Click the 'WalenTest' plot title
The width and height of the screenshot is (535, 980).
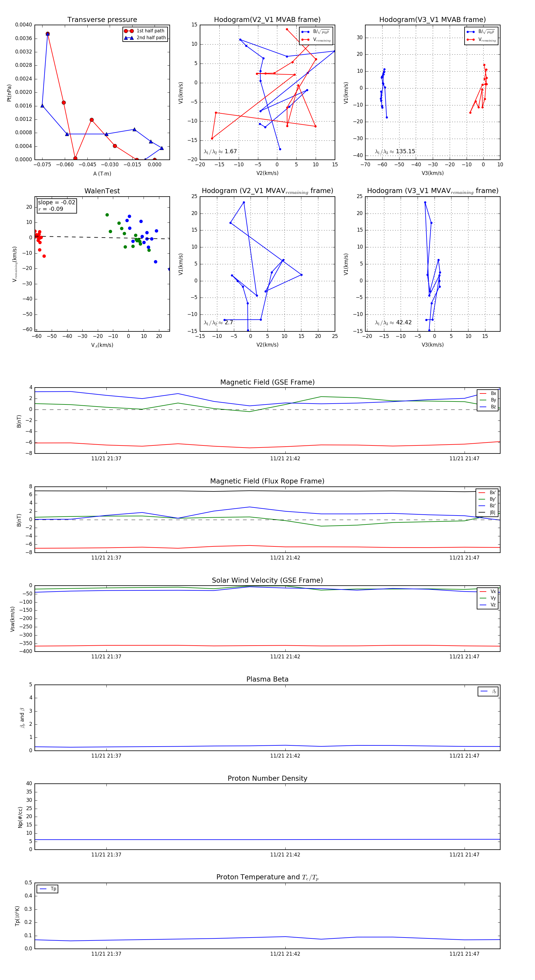coord(102,191)
